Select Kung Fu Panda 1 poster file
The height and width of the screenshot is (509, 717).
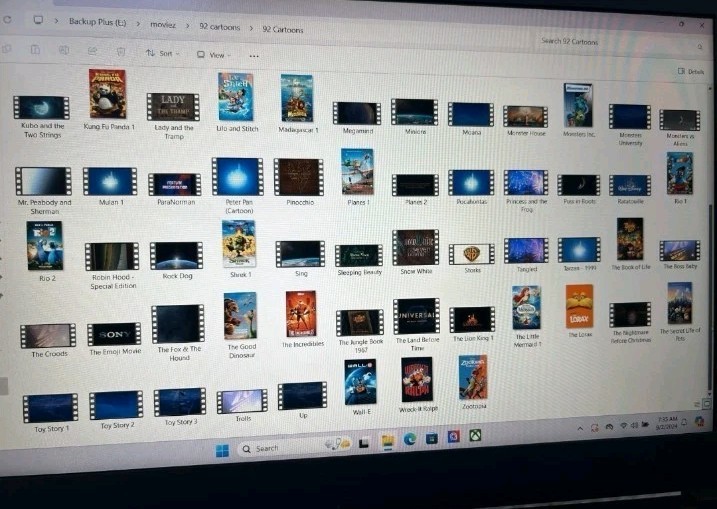tap(107, 94)
